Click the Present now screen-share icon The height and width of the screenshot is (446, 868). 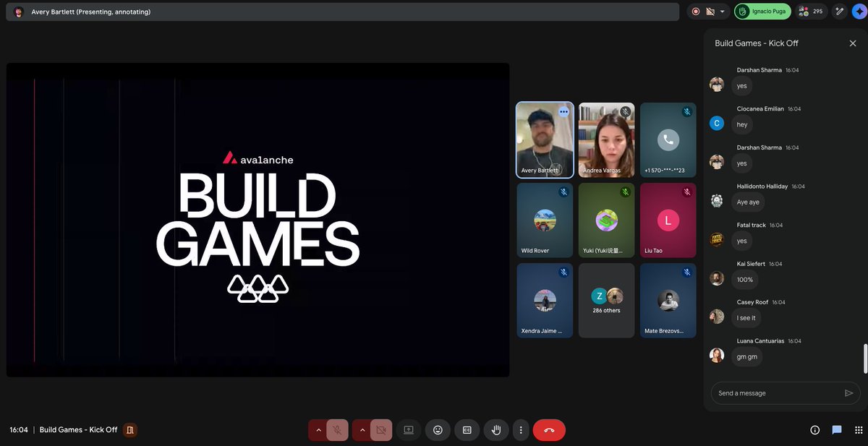point(408,430)
